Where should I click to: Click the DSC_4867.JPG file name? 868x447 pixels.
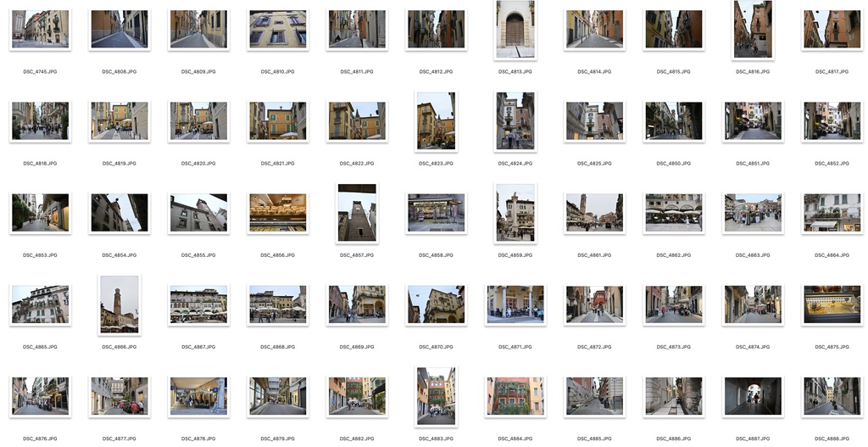click(198, 347)
